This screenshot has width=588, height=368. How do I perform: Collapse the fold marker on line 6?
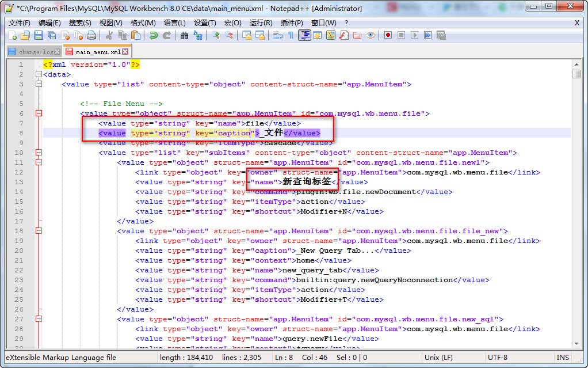[39, 113]
